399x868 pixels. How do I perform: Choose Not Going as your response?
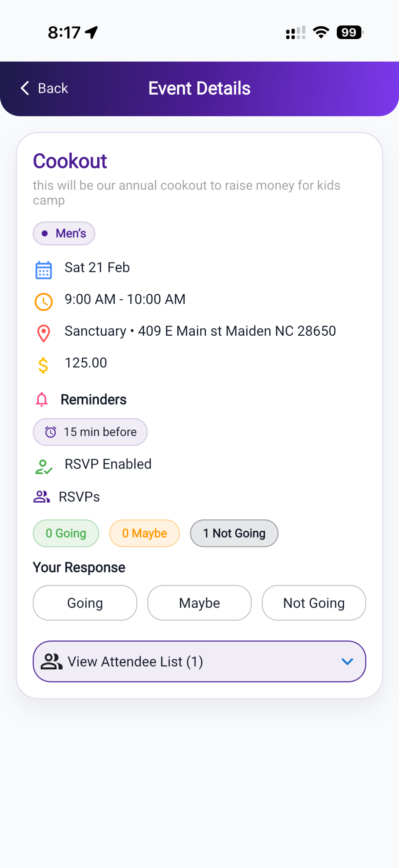point(314,603)
